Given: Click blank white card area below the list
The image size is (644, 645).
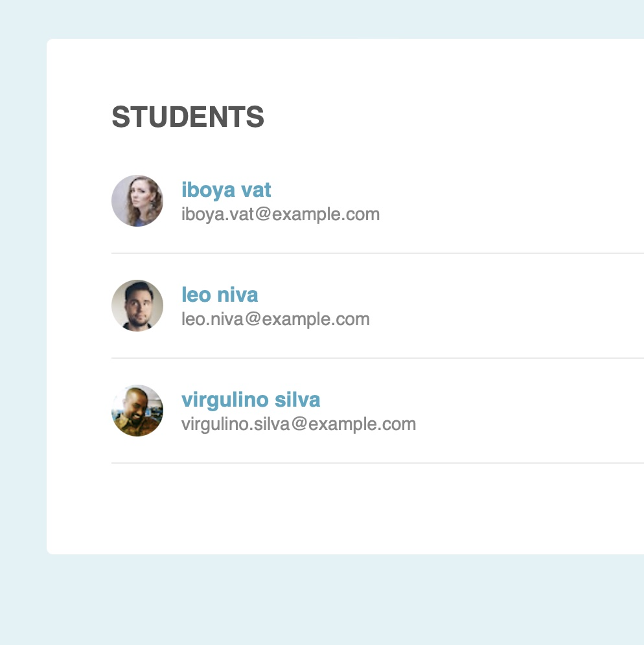Looking at the screenshot, I should pyautogui.click(x=343, y=508).
